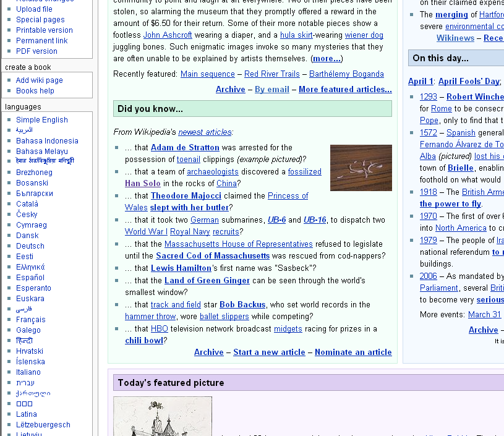504x436 pixels.
Task: Click Nominate an article link
Action: [x=353, y=352]
